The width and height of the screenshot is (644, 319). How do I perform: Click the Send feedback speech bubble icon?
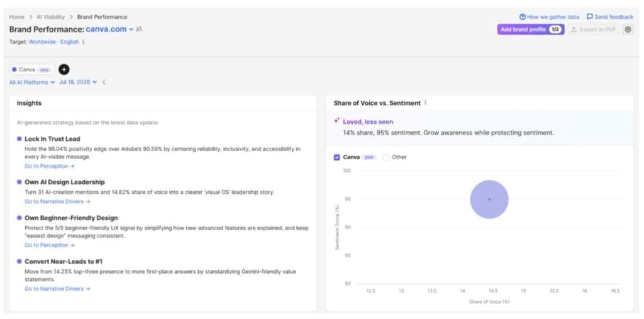589,17
